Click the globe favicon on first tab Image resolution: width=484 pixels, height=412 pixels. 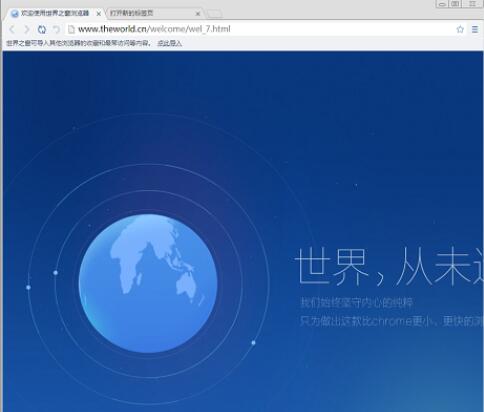(x=15, y=13)
